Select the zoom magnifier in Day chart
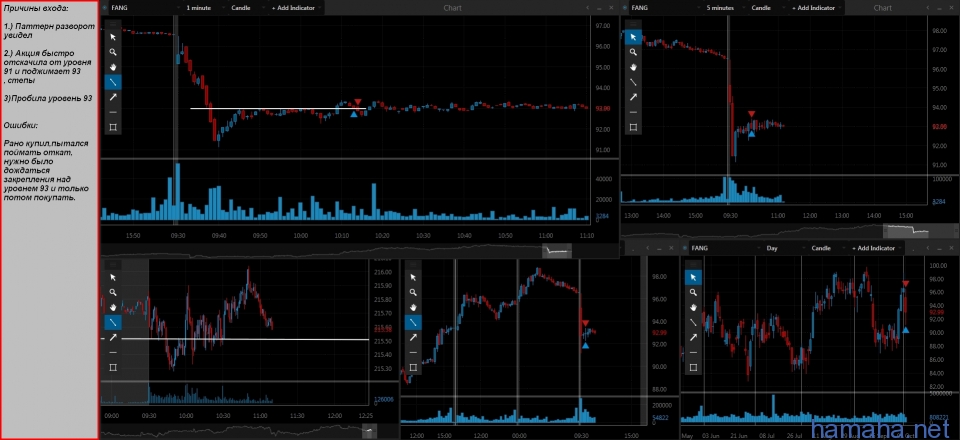 tap(693, 292)
